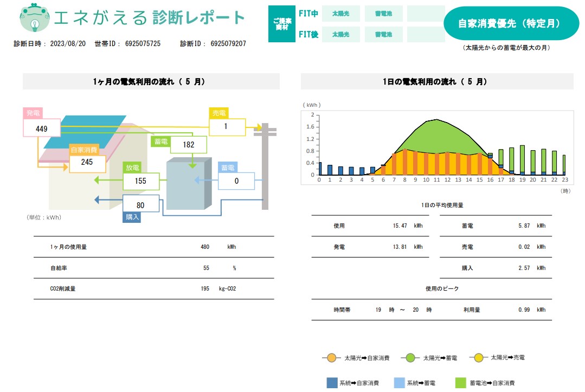Click the green 太陽光➡蓄電 legend marker
The width and height of the screenshot is (585, 392).
click(x=410, y=358)
